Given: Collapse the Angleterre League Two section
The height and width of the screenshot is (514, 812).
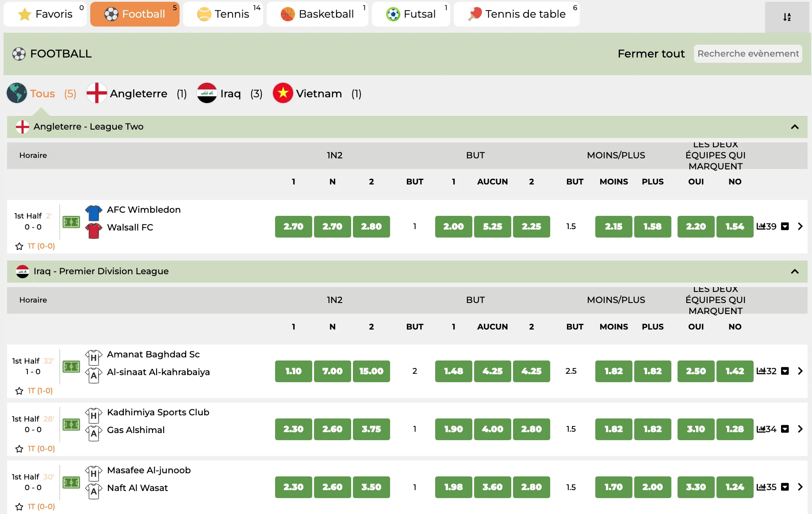Looking at the screenshot, I should [795, 127].
